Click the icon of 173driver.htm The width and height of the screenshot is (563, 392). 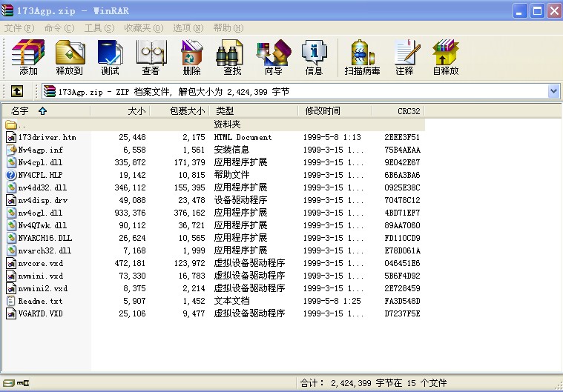[11, 137]
